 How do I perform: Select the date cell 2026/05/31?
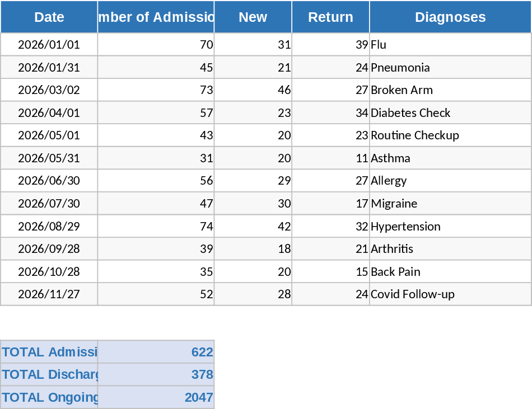tap(49, 158)
